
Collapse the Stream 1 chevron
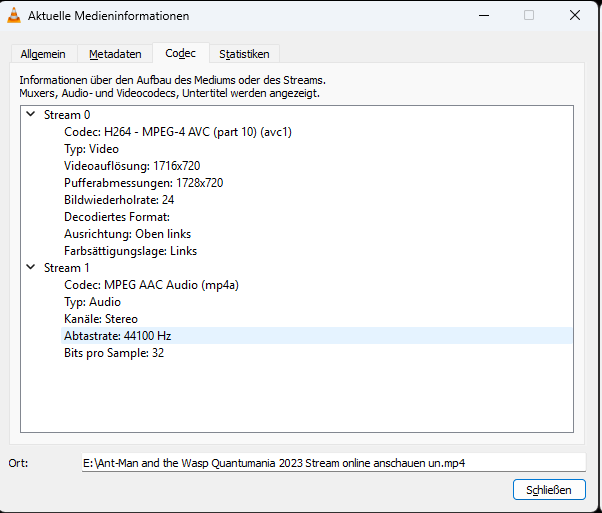tap(31, 267)
